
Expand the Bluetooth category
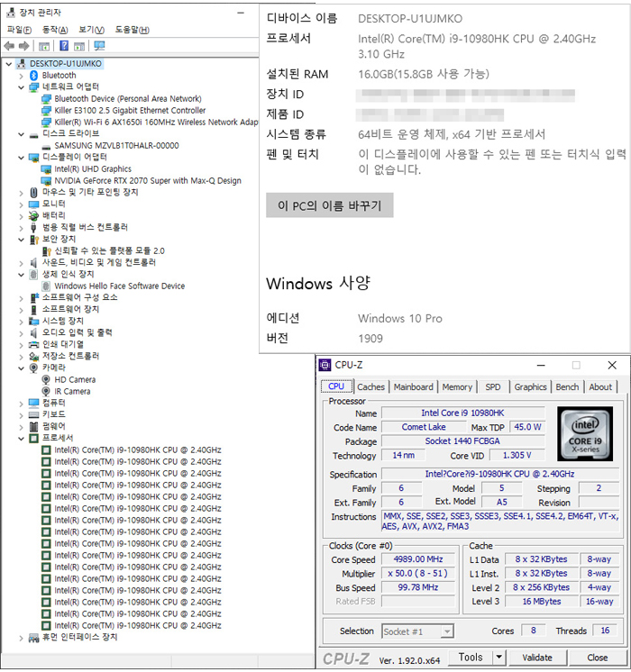pyautogui.click(x=21, y=76)
